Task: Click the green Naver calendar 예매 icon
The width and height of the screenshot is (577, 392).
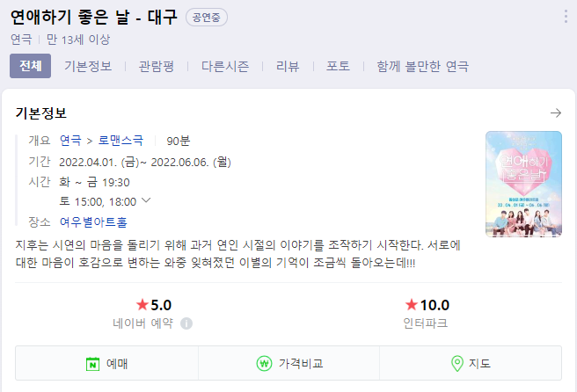Action: click(x=92, y=364)
